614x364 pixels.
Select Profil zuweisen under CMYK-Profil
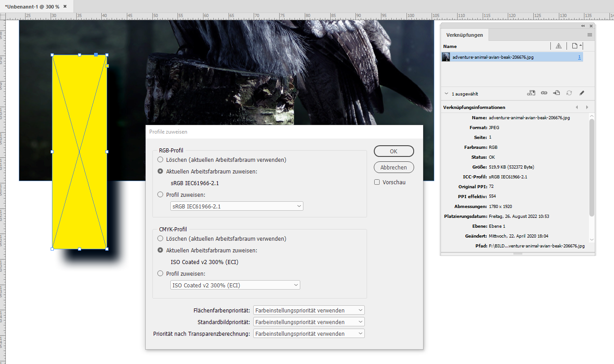(x=160, y=273)
